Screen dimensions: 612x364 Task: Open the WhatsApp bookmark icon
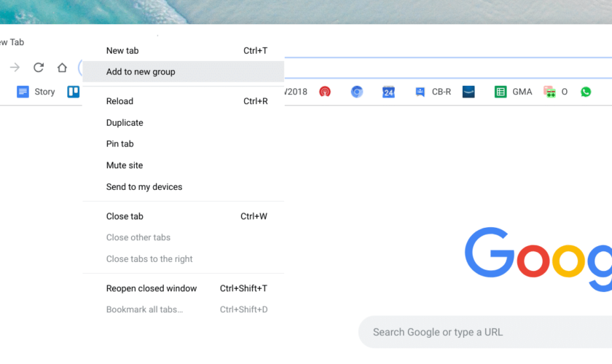[x=586, y=92]
